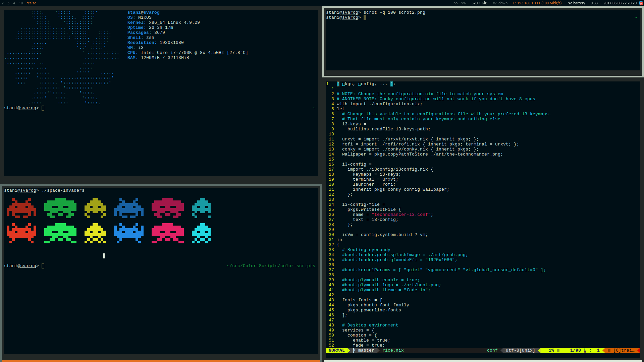This screenshot has height=362, width=644.
Task: Switch to workspace 2
Action: [3, 3]
